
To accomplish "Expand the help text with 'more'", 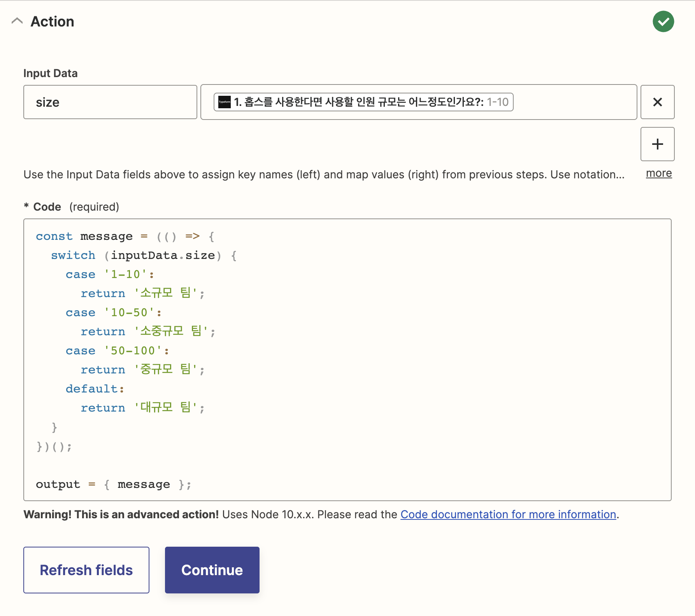I will pyautogui.click(x=659, y=173).
